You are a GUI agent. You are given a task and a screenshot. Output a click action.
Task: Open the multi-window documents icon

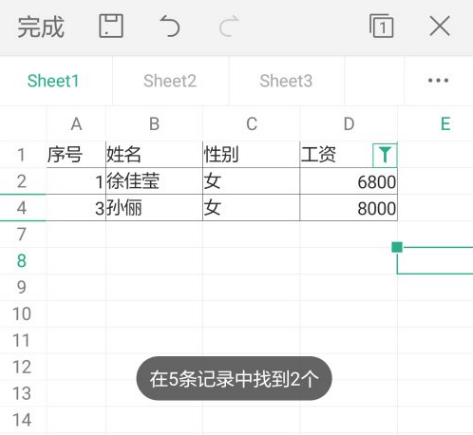coord(381,26)
